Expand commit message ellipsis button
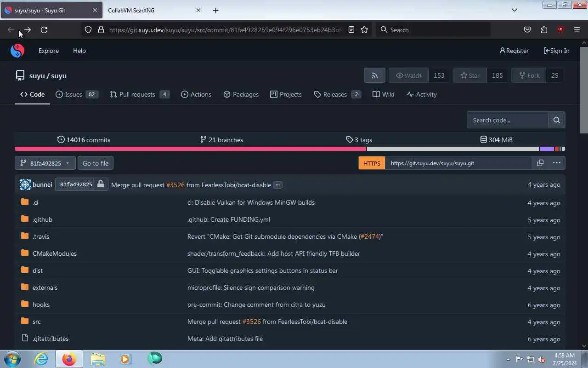 [x=277, y=185]
